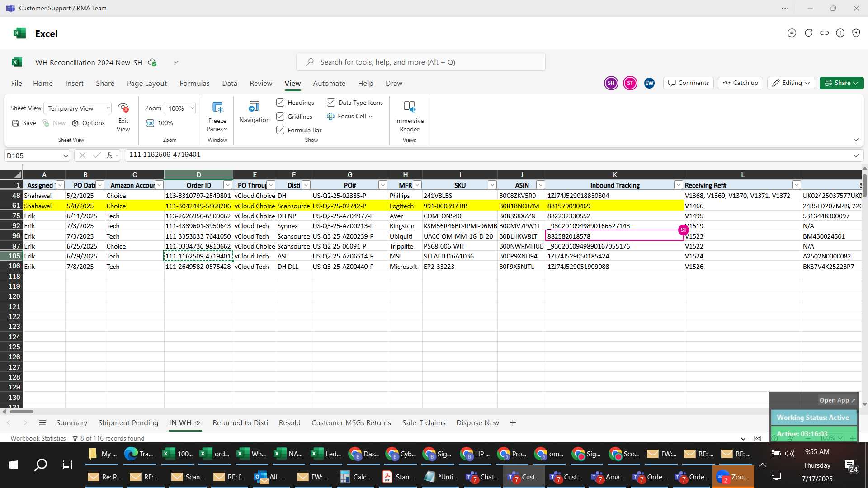
Task: Click Windows Start button
Action: [14, 465]
